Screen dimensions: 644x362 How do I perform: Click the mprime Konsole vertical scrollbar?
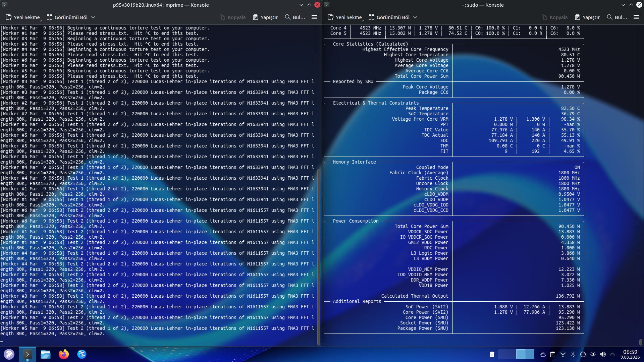click(x=318, y=257)
